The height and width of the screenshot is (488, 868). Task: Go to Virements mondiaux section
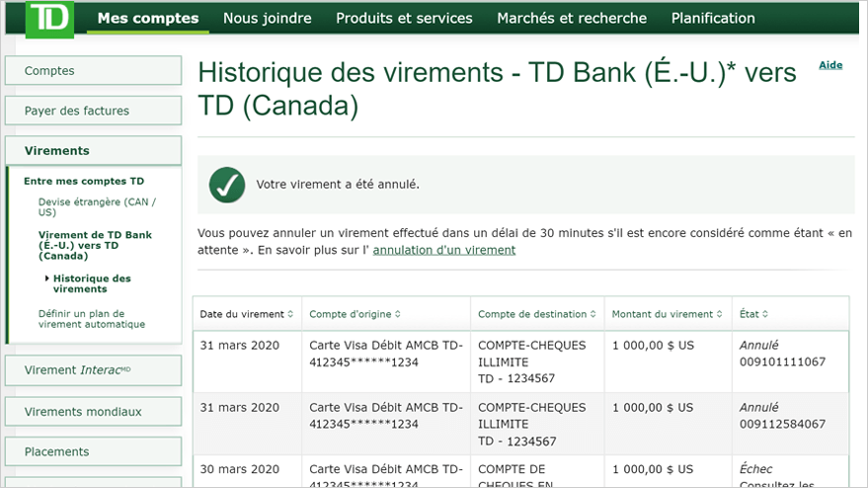pyautogui.click(x=93, y=411)
